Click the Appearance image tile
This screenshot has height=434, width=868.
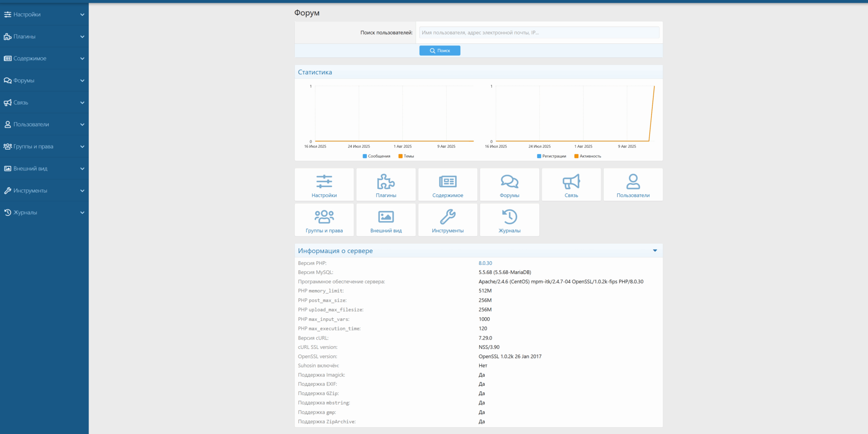click(386, 220)
